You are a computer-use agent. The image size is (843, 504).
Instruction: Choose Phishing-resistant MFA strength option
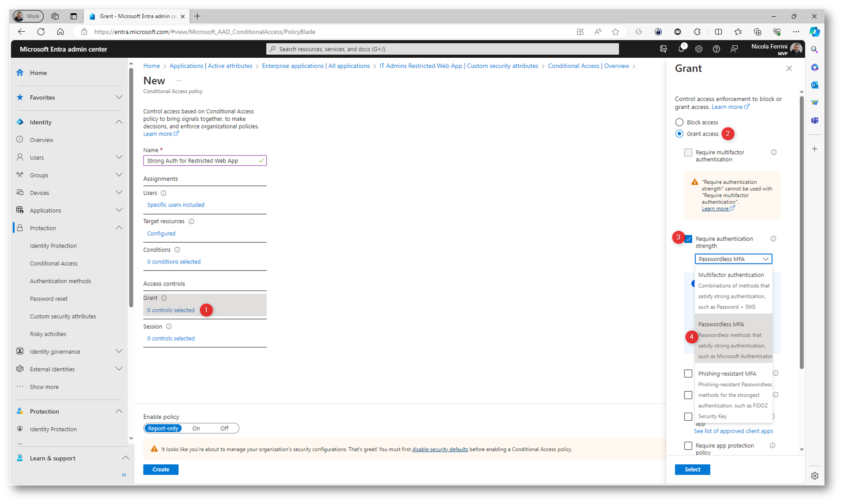pyautogui.click(x=733, y=394)
